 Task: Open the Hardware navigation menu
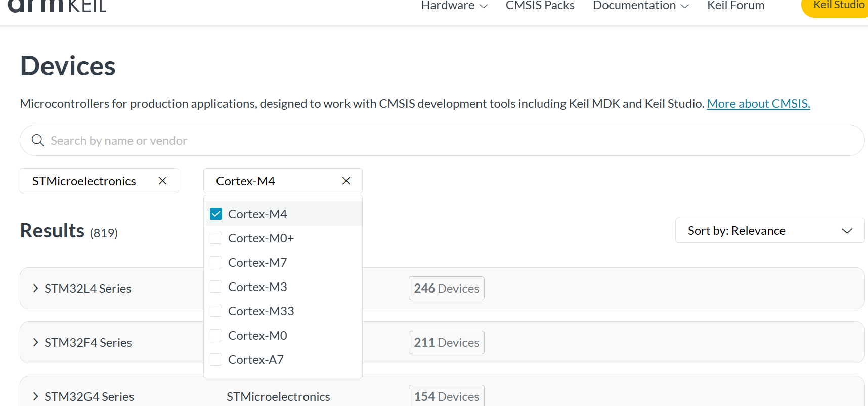click(x=454, y=6)
